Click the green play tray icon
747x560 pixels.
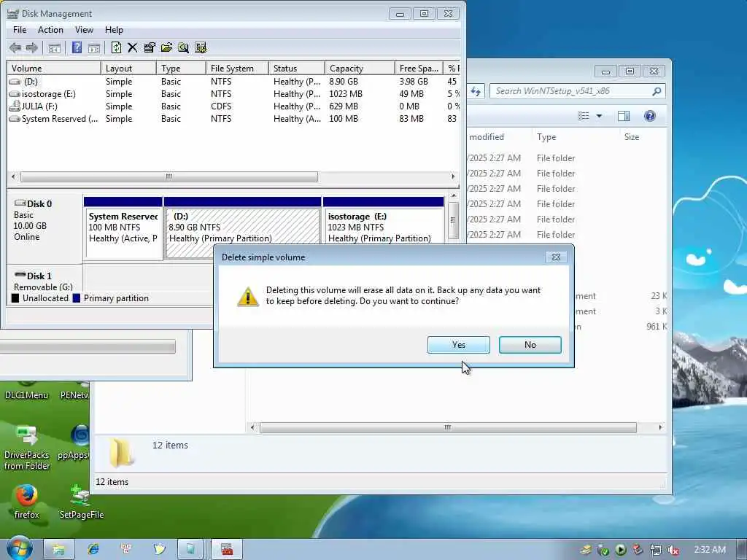pos(620,550)
